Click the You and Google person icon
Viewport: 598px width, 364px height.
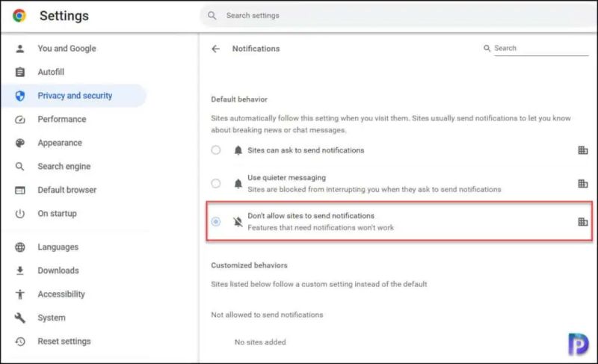pyautogui.click(x=20, y=49)
